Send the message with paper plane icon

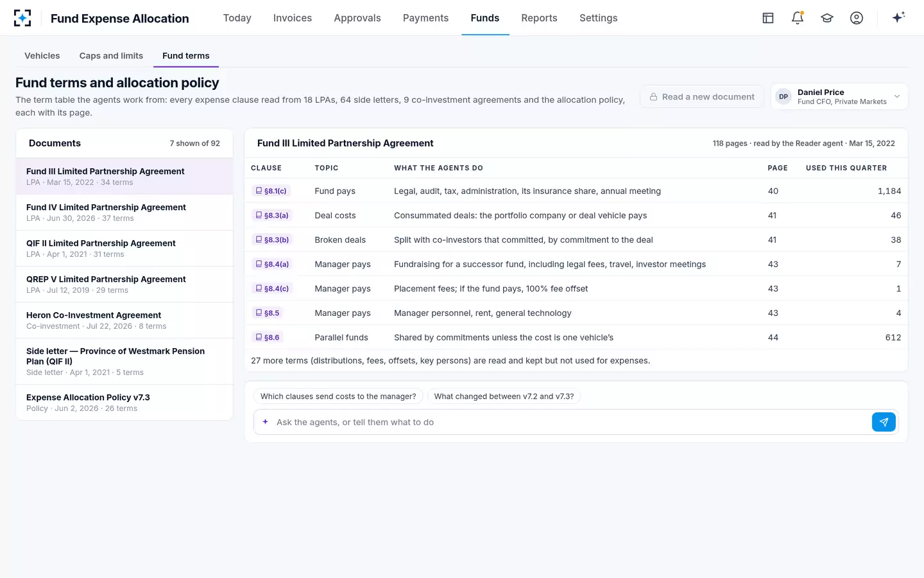pyautogui.click(x=884, y=422)
